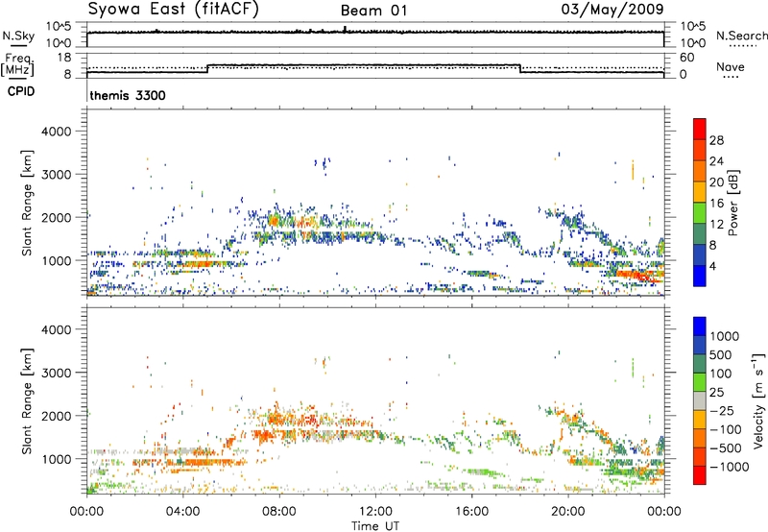Click the '-1000' tick on the velocity colorbar
768x532 pixels.
click(x=730, y=467)
